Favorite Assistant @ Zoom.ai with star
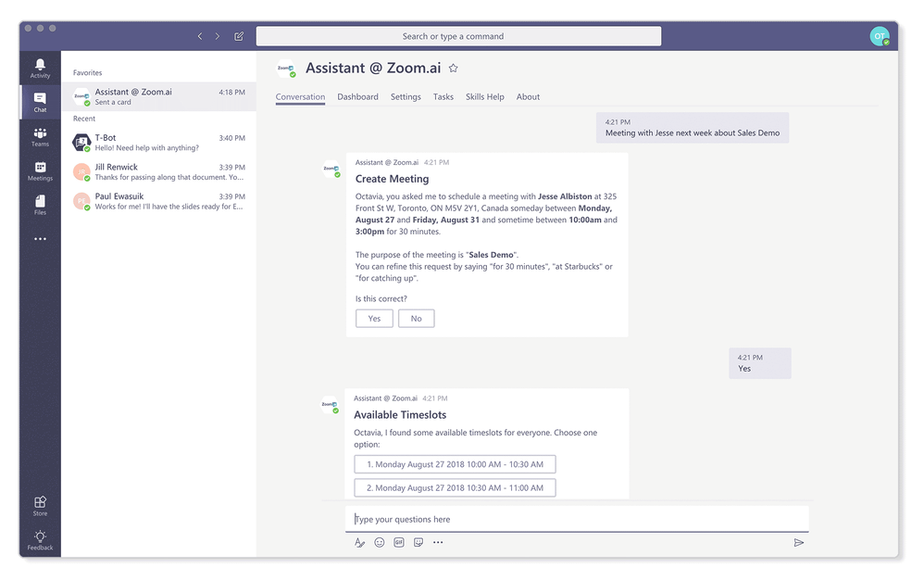The height and width of the screenshot is (580, 924). coord(453,68)
